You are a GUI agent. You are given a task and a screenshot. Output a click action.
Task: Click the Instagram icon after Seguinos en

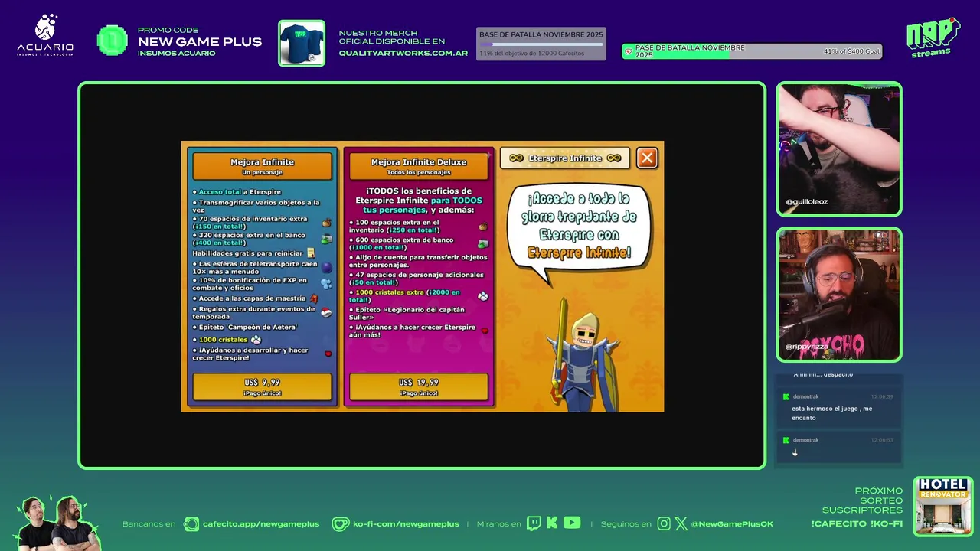[664, 523]
